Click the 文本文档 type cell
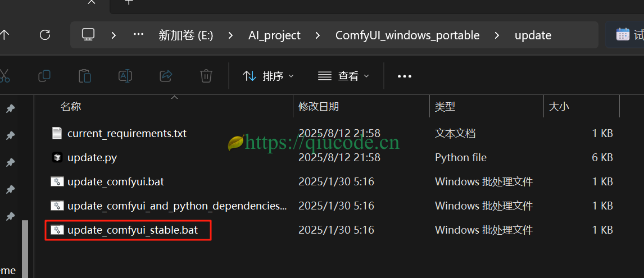This screenshot has width=644, height=278. (456, 134)
